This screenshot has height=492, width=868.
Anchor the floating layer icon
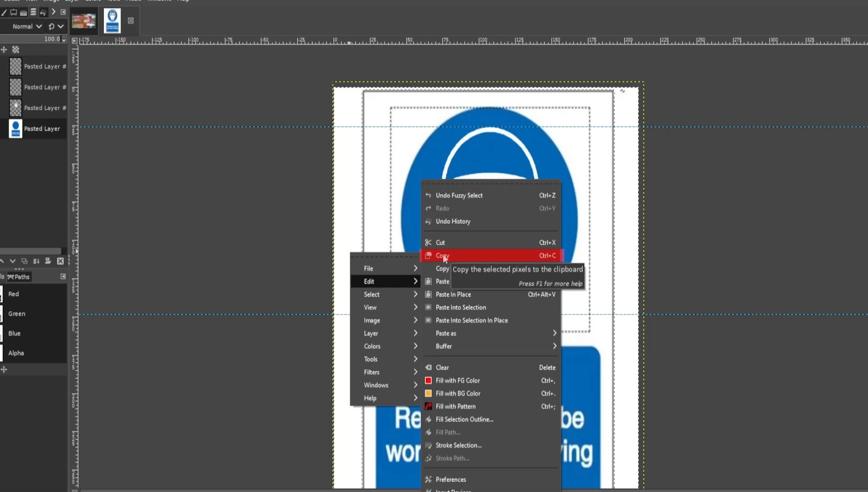[x=48, y=261]
